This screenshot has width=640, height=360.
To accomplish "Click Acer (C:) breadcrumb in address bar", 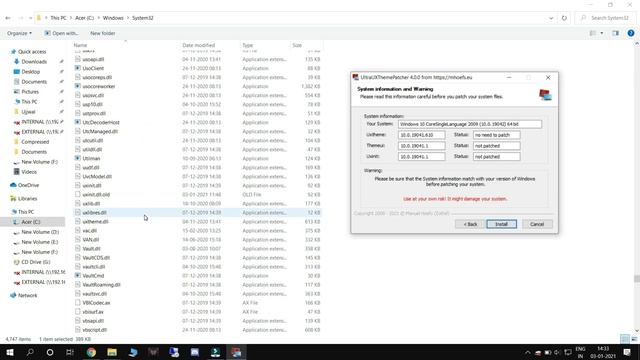I will click(84, 18).
